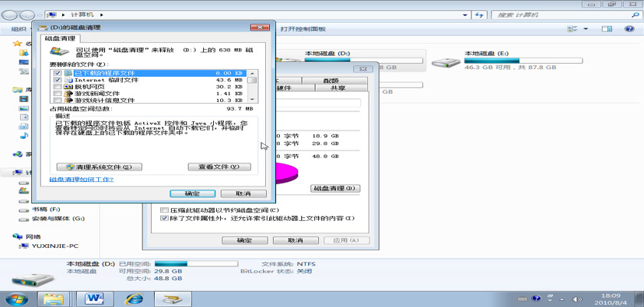Switch to the 共享 tab
This screenshot has width=644, height=307.
click(x=337, y=88)
